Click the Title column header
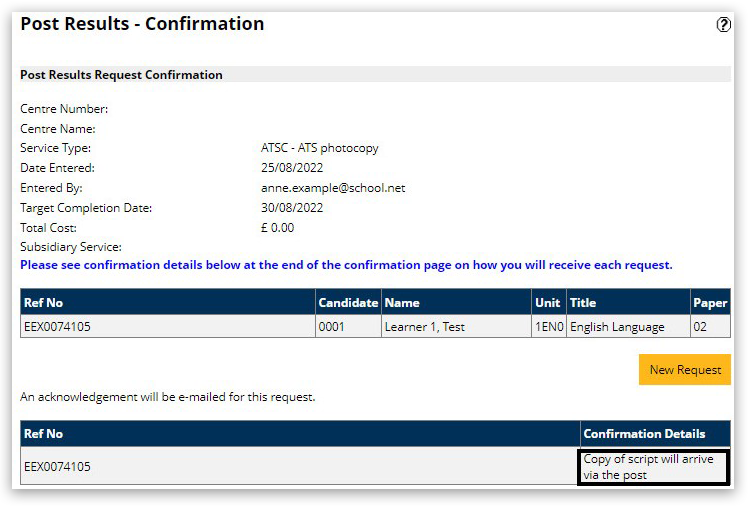Screen dimensions: 752x507 tap(582, 303)
